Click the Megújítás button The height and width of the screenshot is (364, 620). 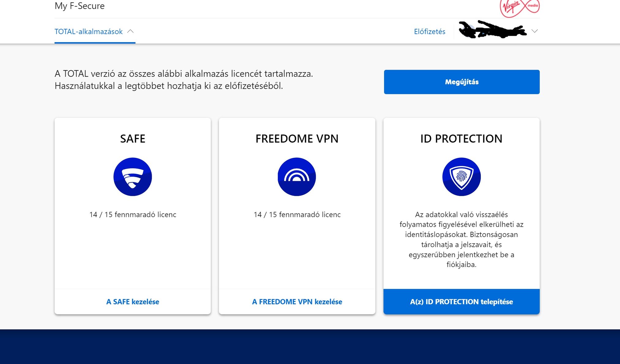(462, 82)
